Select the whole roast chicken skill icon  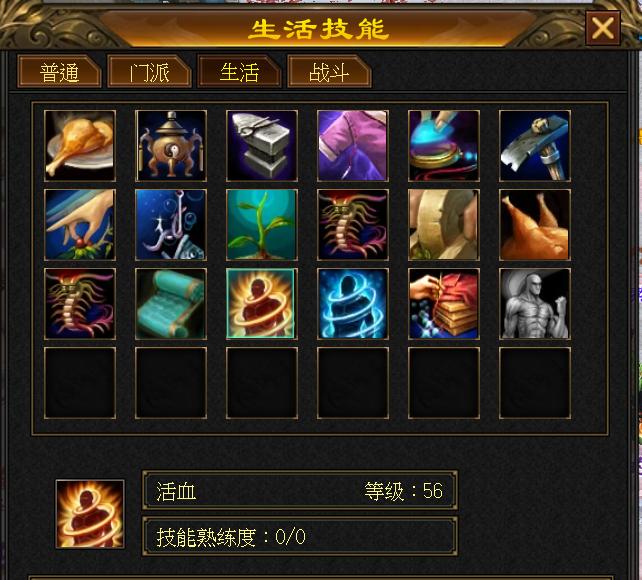click(535, 225)
